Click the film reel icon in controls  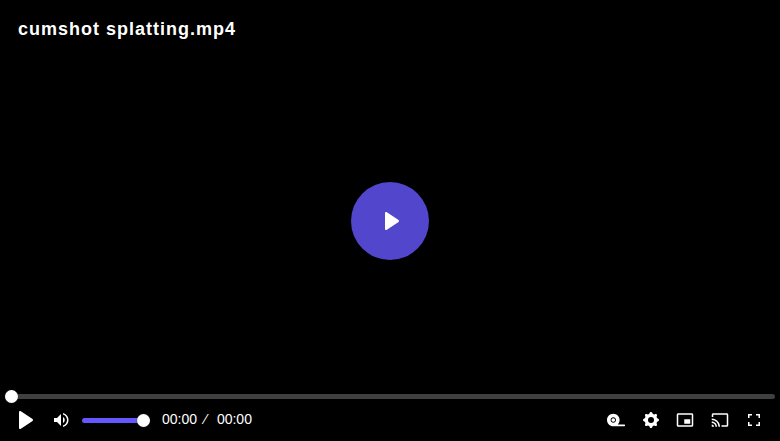coord(616,420)
